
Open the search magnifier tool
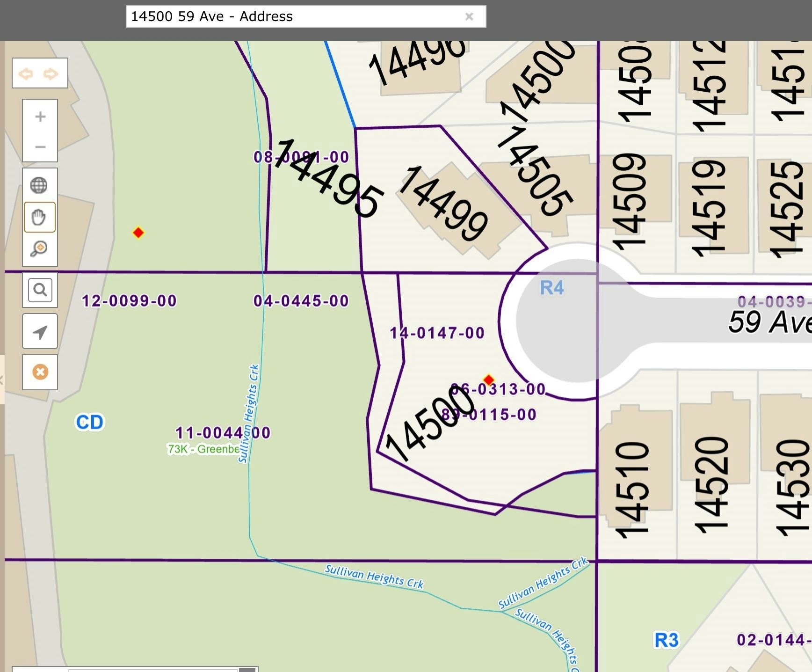[x=40, y=290]
